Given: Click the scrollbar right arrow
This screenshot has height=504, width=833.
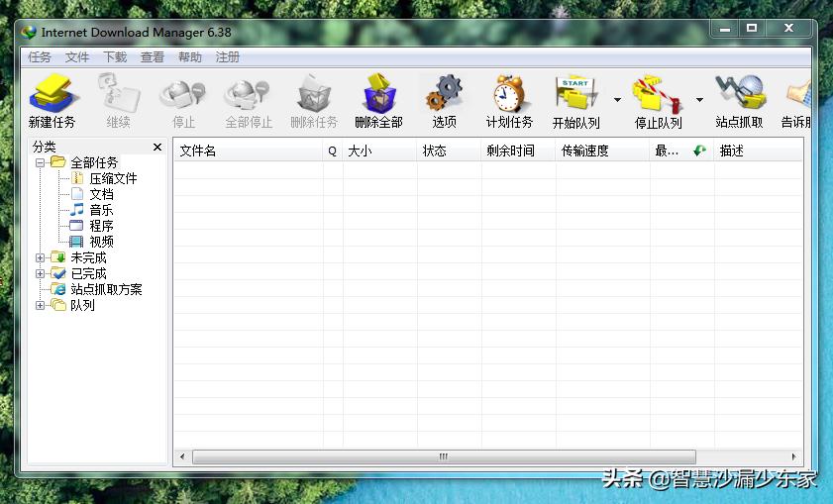Looking at the screenshot, I should (793, 456).
